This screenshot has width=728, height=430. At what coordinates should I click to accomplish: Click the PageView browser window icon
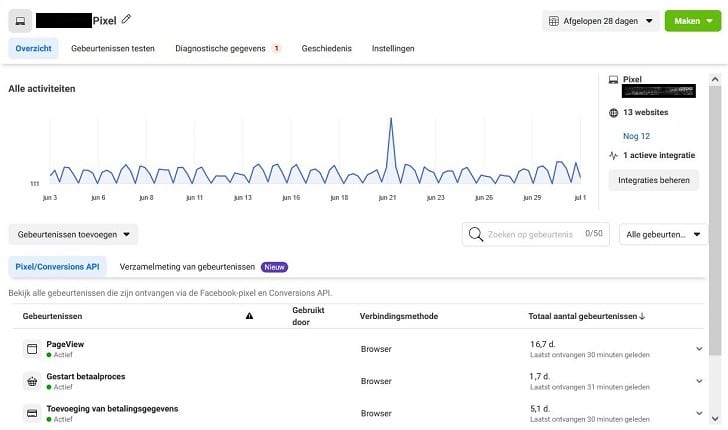(x=32, y=349)
